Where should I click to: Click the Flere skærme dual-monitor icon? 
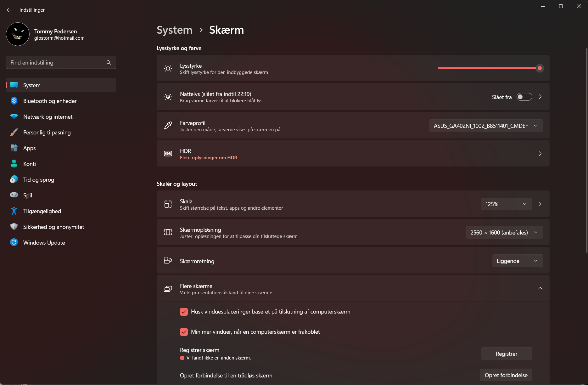[168, 288]
